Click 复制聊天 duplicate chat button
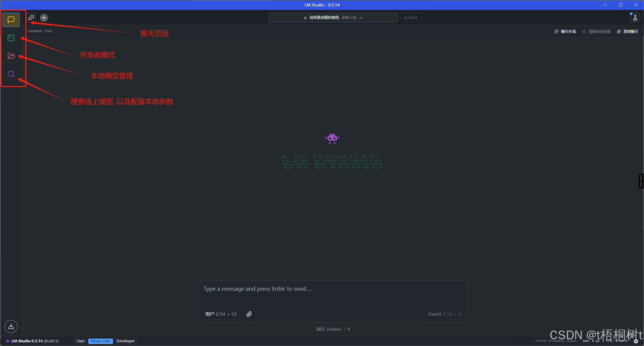The width and height of the screenshot is (644, 346). (x=628, y=32)
